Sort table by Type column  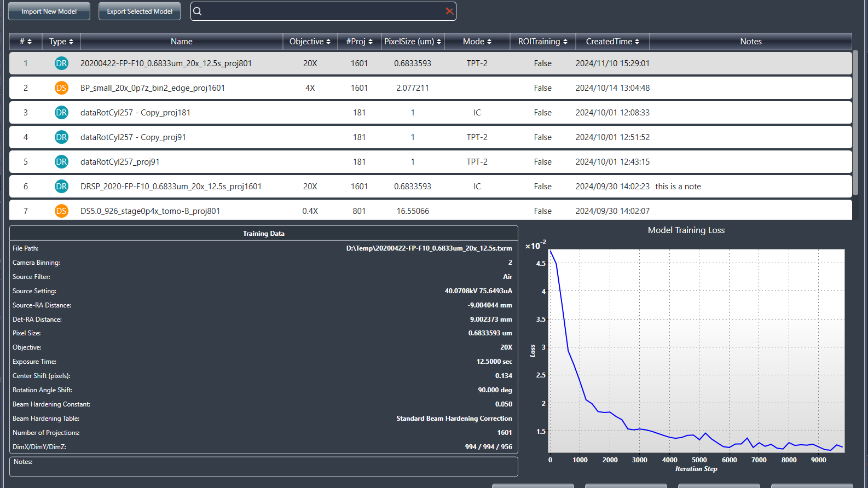[x=61, y=42]
